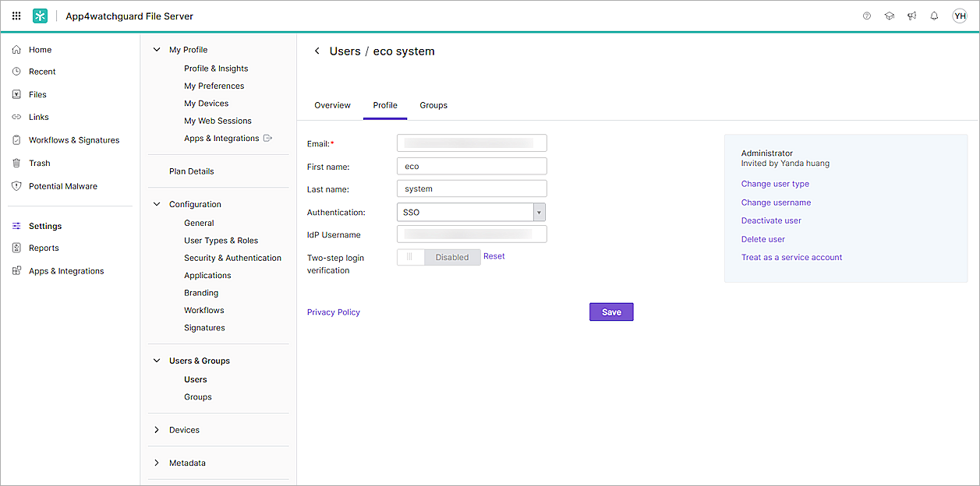Open Security & Authentication settings
Viewport: 980px width, 486px height.
coord(232,258)
